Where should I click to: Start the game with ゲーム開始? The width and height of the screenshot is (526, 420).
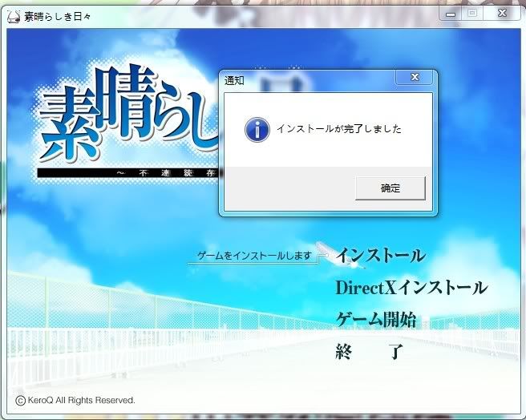tap(376, 319)
